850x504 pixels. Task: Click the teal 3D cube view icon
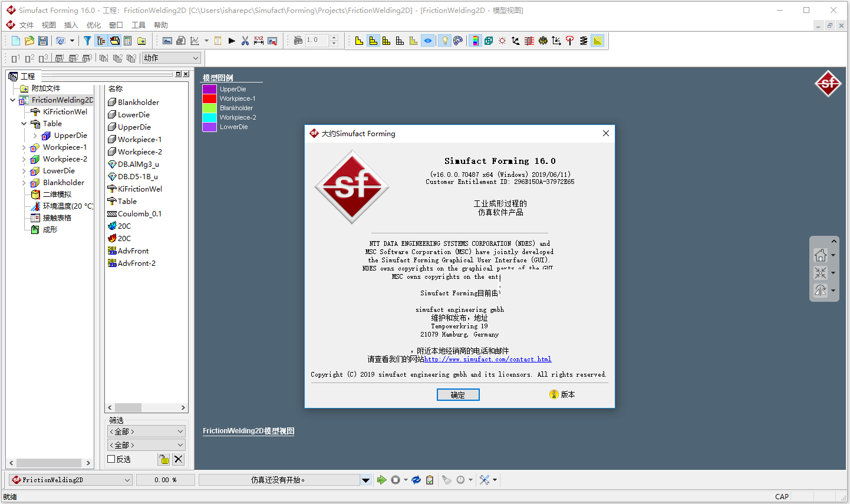point(489,41)
